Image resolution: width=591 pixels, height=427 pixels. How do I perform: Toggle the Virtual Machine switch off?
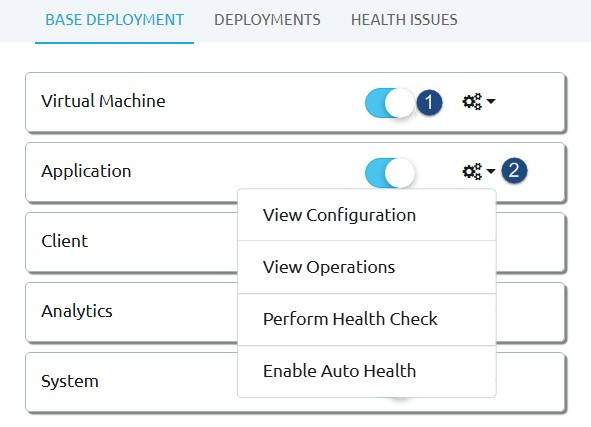[x=389, y=103]
